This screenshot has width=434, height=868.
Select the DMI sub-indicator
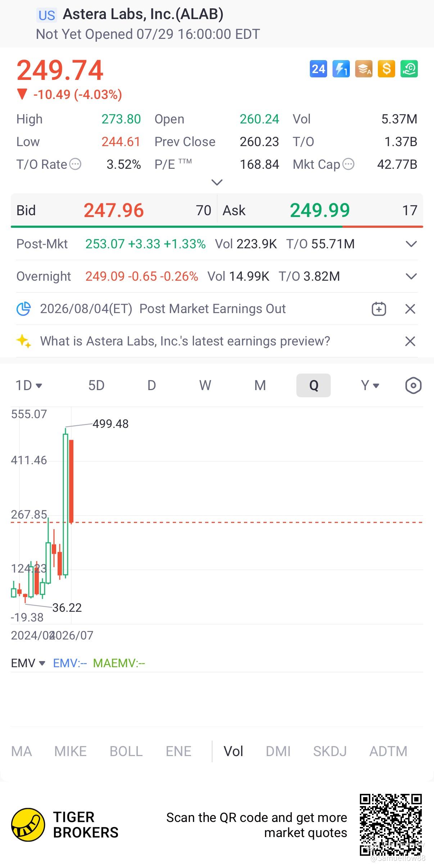coord(278,751)
